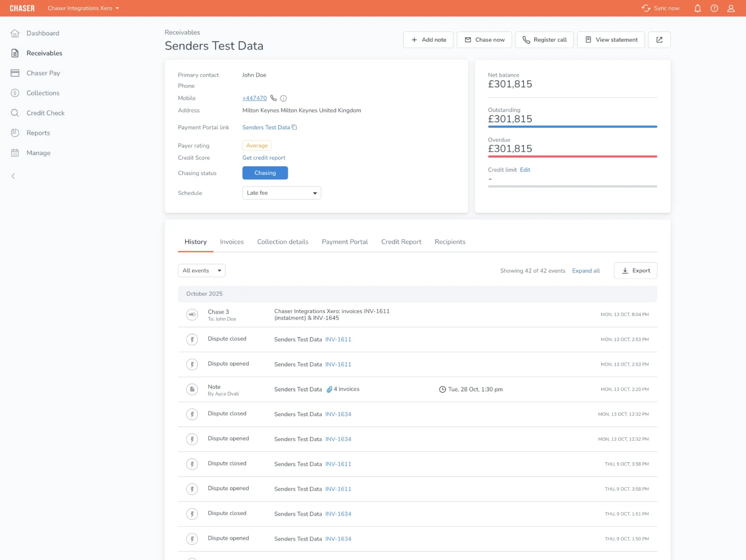Image resolution: width=746 pixels, height=560 pixels.
Task: Switch to the Invoices tab
Action: 232,242
